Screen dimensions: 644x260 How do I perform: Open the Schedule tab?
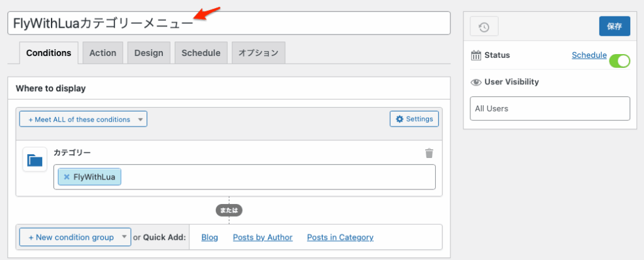click(x=201, y=53)
